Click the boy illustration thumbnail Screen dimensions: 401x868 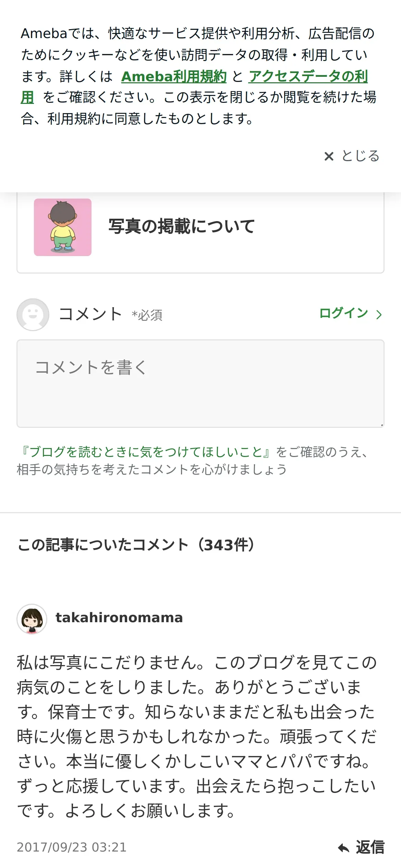point(63,227)
